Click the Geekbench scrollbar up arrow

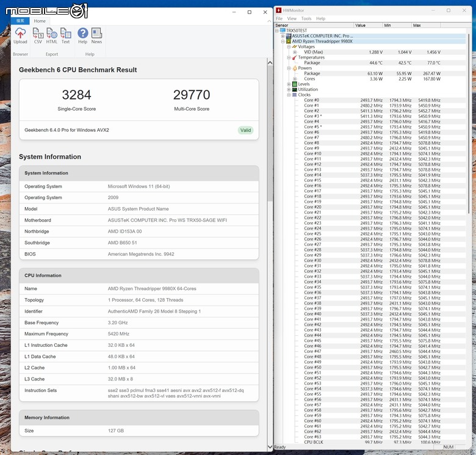tap(270, 62)
